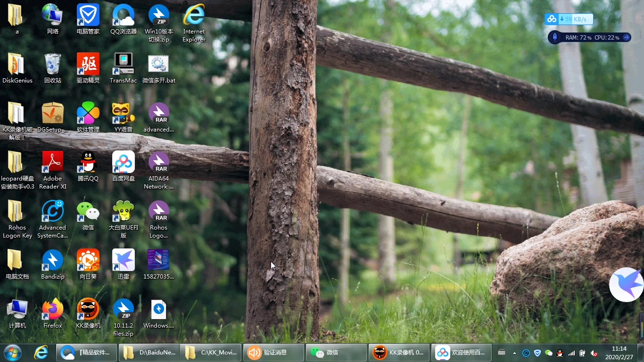
Task: Click the rocket boost icon on RAM widget
Action: 555,37
